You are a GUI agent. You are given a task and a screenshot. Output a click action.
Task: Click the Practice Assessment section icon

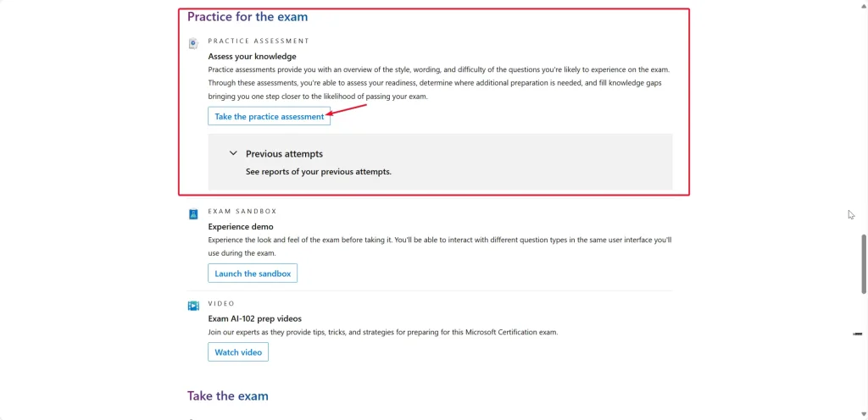[193, 43]
